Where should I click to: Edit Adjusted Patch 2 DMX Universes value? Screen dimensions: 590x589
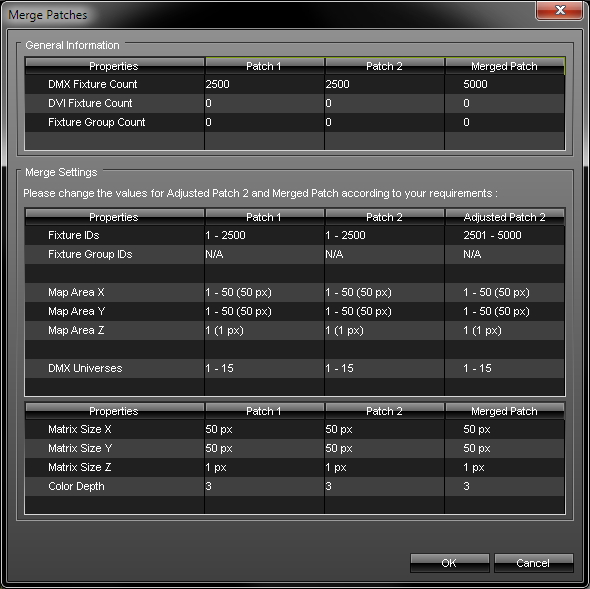[x=505, y=368]
